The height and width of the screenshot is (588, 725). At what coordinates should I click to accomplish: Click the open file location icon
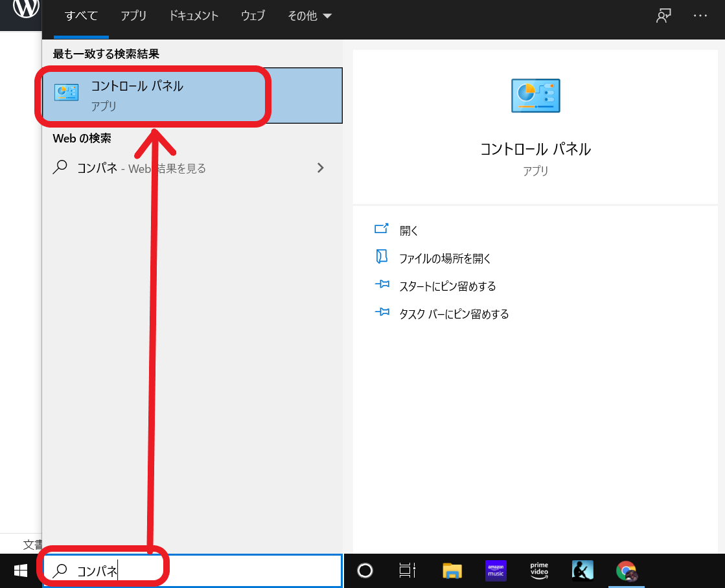point(382,256)
